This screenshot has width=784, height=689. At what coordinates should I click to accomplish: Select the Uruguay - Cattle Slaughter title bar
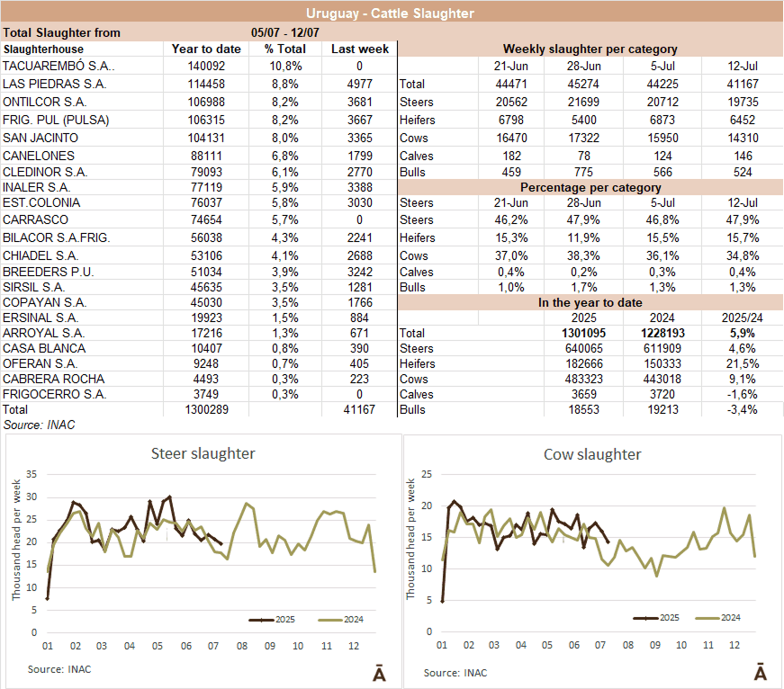point(391,13)
